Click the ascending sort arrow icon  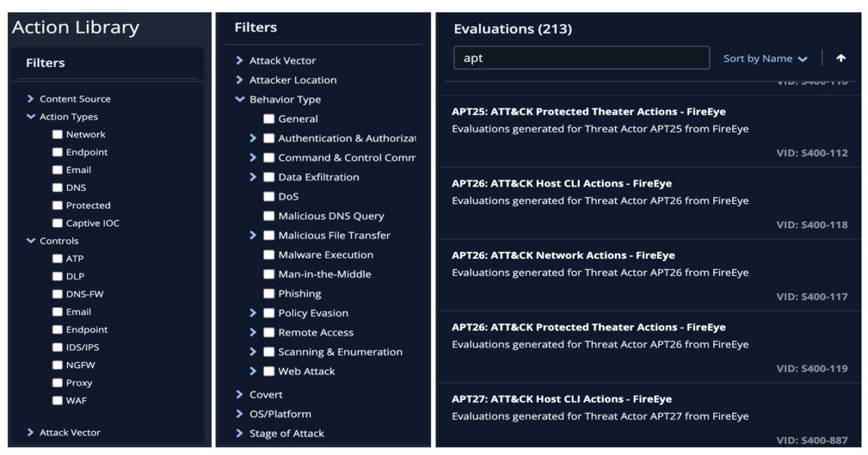click(841, 59)
